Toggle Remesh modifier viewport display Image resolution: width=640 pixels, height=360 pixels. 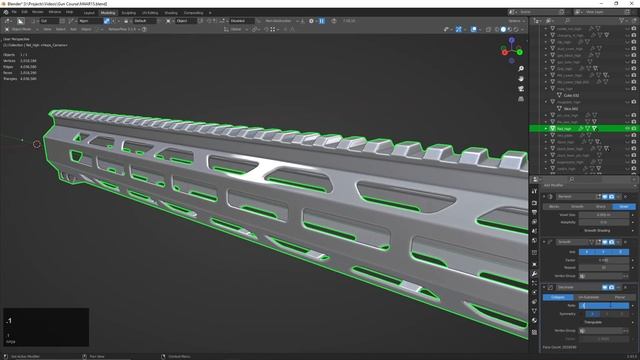click(x=605, y=197)
